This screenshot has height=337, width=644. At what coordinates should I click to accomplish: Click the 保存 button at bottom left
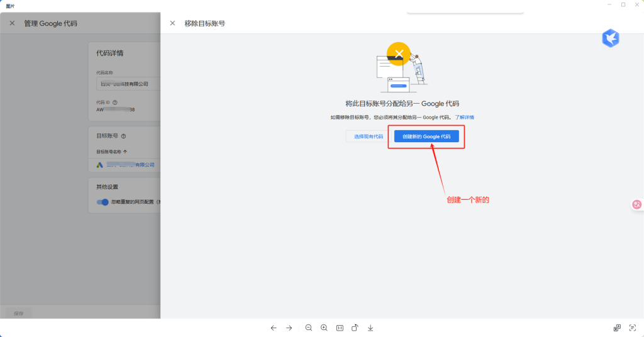pyautogui.click(x=18, y=313)
